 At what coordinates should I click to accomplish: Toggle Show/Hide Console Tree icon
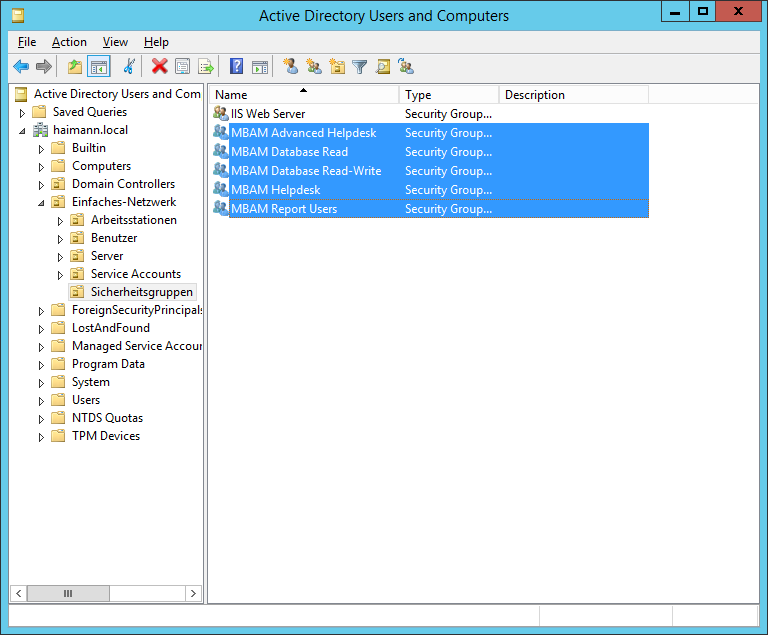(99, 66)
